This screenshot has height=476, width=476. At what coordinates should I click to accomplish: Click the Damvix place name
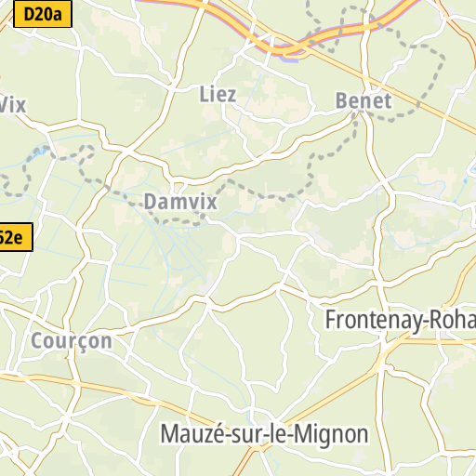(180, 202)
